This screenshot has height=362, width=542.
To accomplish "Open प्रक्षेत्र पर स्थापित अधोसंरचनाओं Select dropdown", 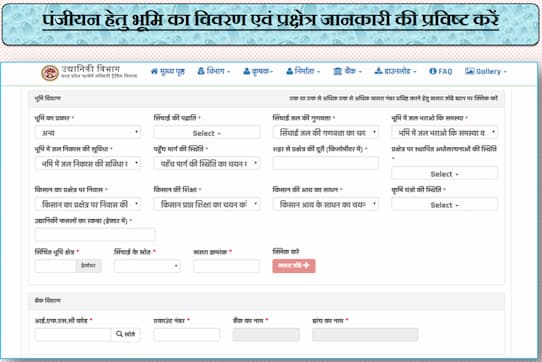I will coord(445,174).
